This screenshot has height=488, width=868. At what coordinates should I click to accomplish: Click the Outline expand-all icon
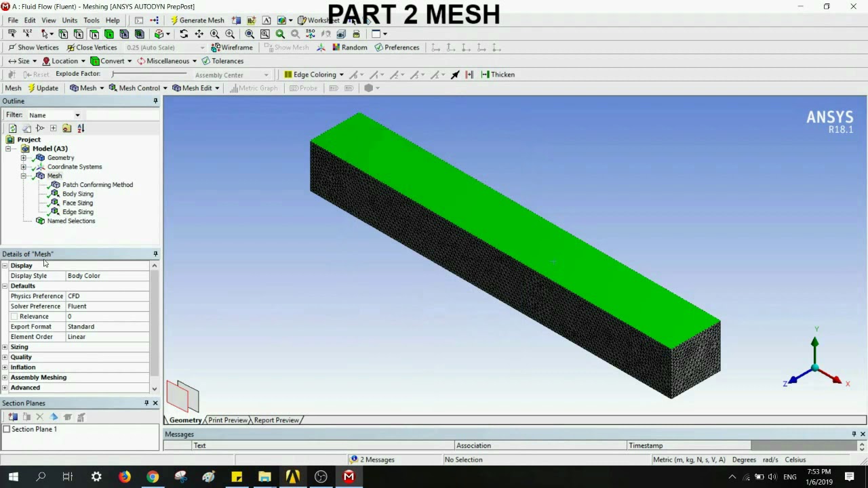[x=53, y=128]
